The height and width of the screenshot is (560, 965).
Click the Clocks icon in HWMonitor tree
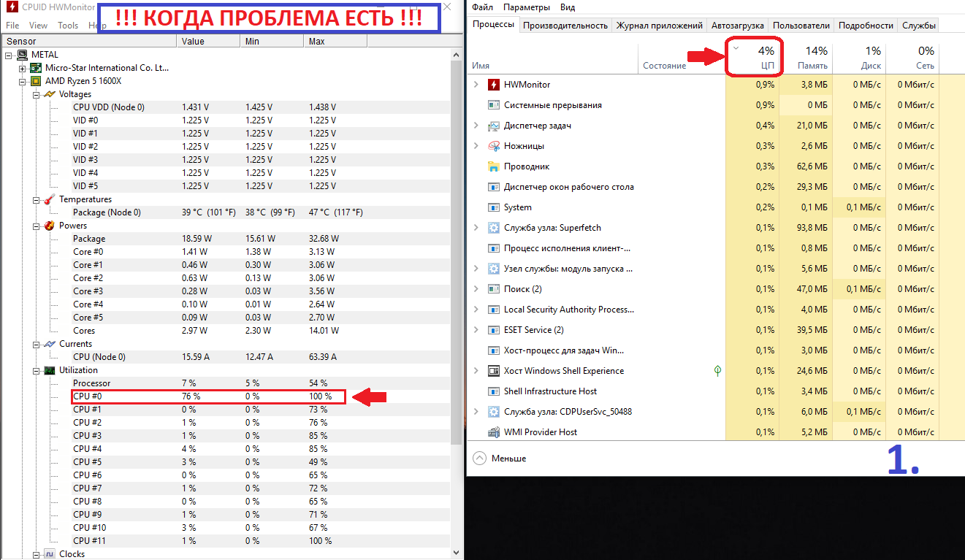[50, 554]
